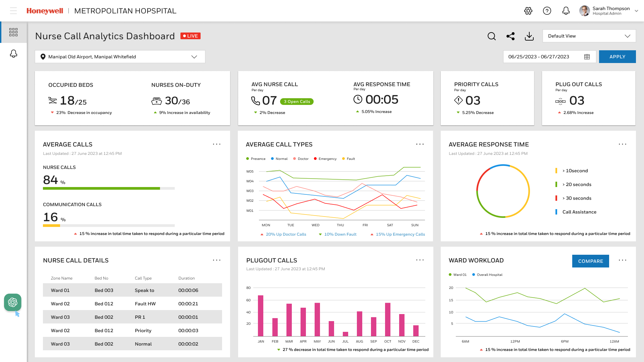Download the dashboard report
This screenshot has height=362, width=644.
point(529,36)
